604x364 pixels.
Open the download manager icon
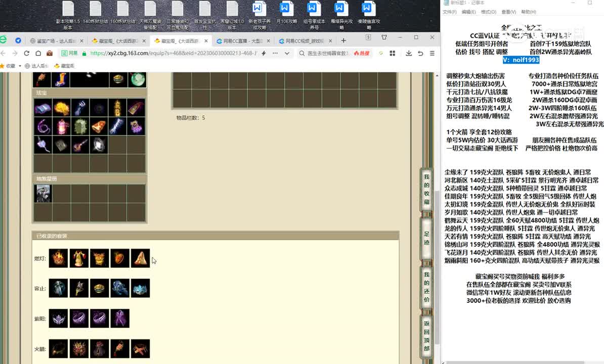pyautogui.click(x=409, y=53)
